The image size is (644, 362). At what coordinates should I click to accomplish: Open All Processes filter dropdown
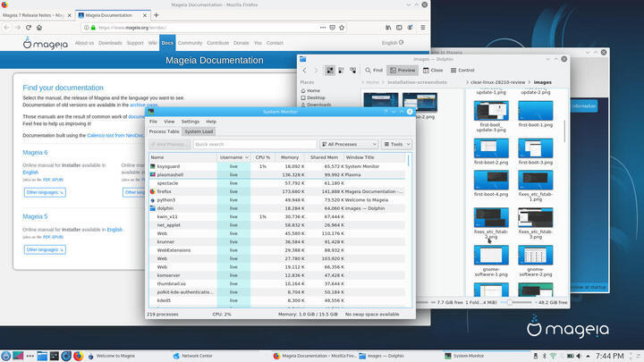pos(349,144)
